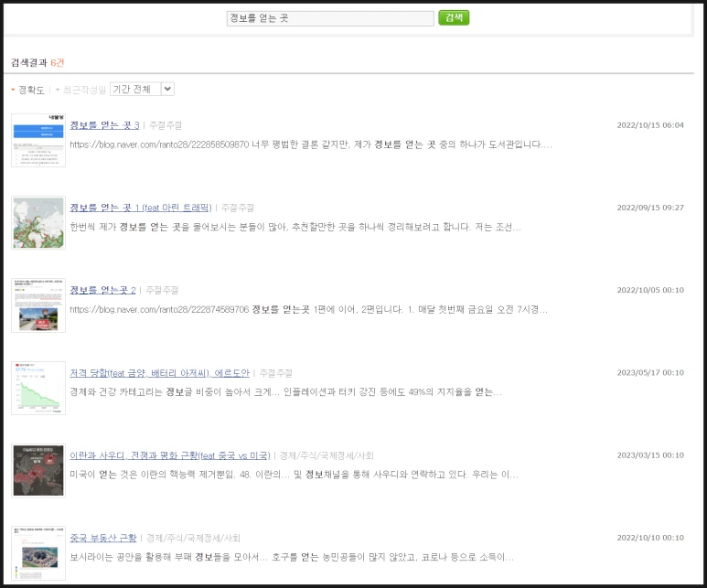The image size is (707, 588).
Task: Click snippet starting https://blog.naver.com/ranto28/222858509870
Action: point(311,144)
